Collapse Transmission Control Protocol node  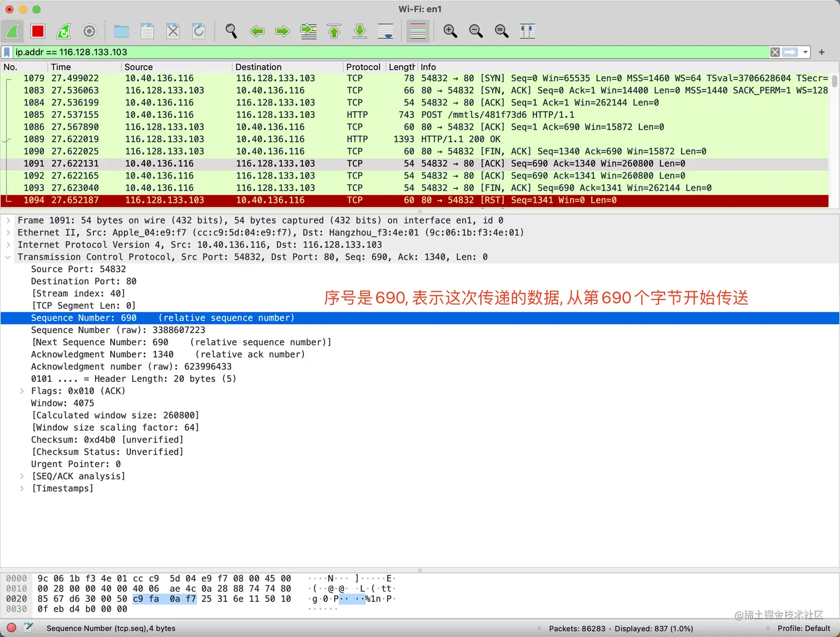(x=8, y=257)
